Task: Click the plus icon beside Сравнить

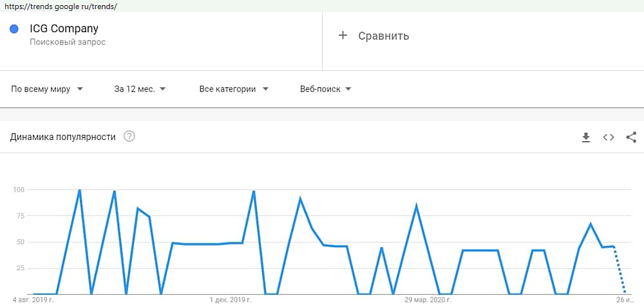Action: click(343, 35)
